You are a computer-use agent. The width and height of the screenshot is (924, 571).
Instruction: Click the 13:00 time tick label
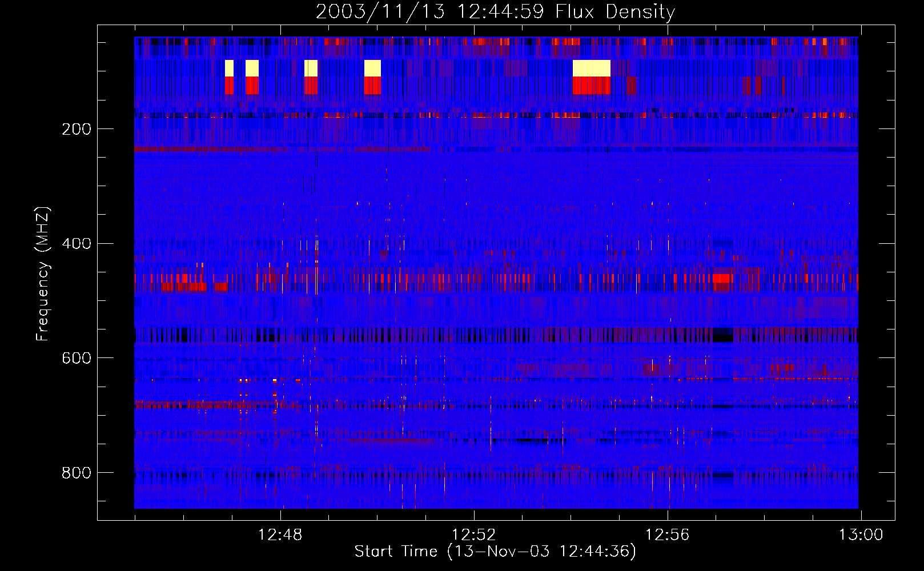(x=861, y=535)
